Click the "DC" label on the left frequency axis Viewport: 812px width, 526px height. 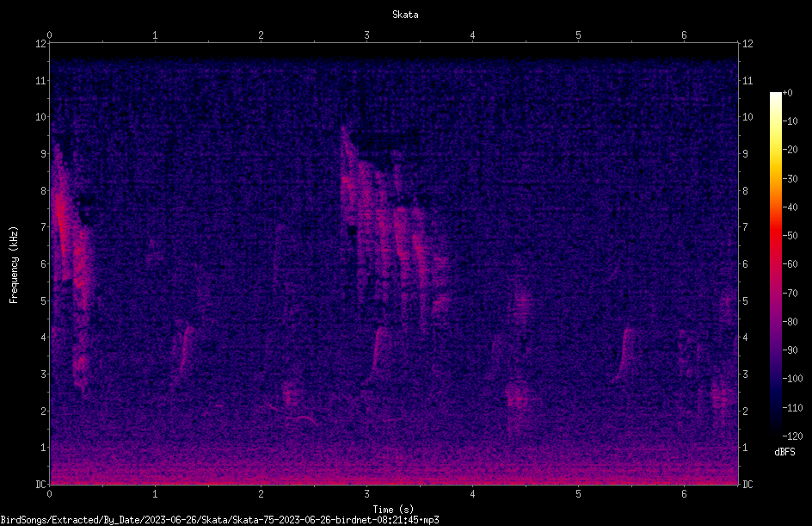pos(40,484)
